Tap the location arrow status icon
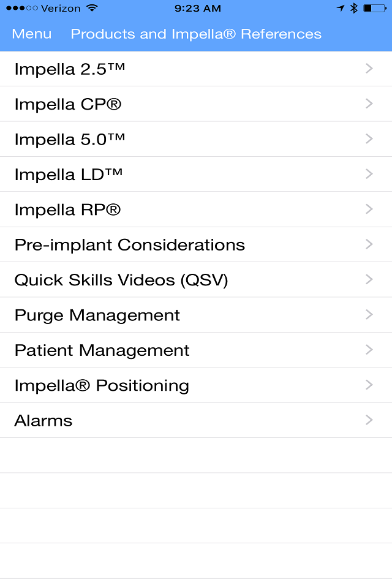This screenshot has height=588, width=392. click(341, 8)
